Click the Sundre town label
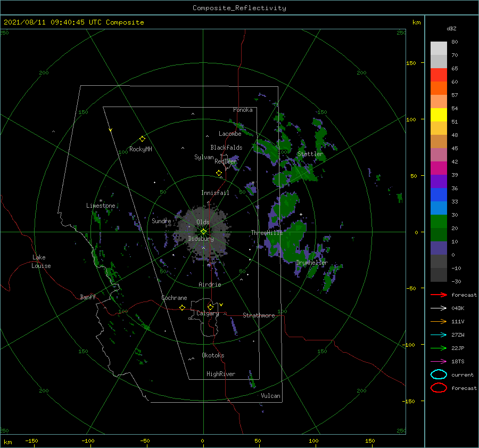 (161, 221)
